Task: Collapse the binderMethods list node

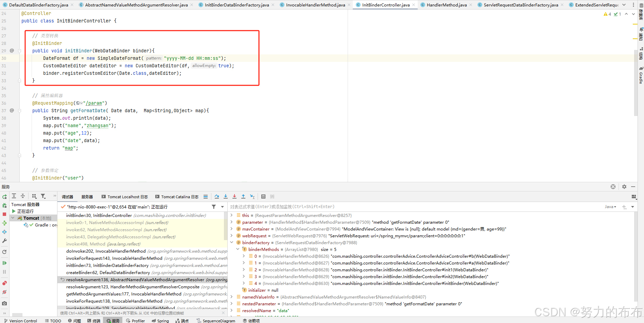Action: coord(238,249)
